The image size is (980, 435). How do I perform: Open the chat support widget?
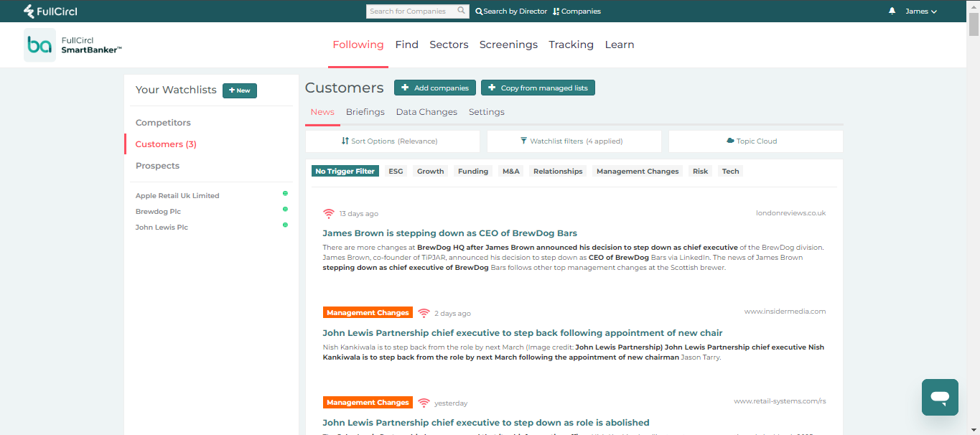coord(940,397)
